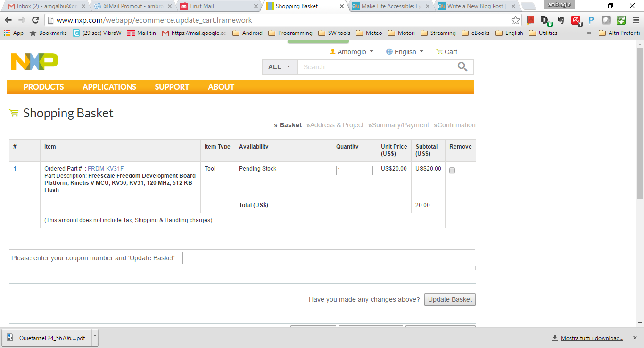The height and width of the screenshot is (348, 644).
Task: Tick the Remove checkbox for FRDM-KV31F
Action: 452,170
